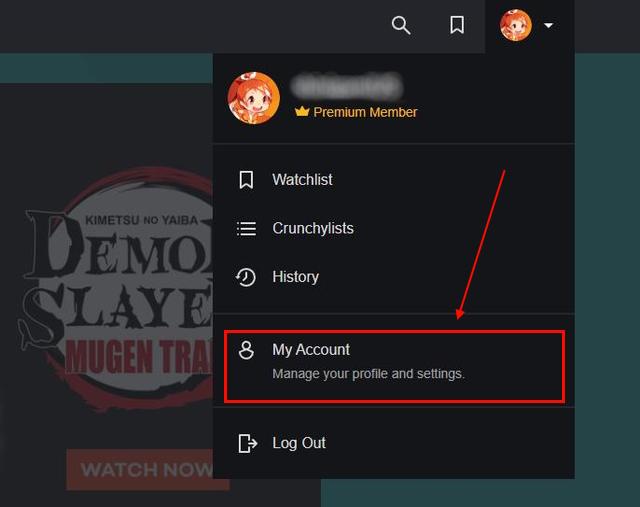
Task: Click the bookmark icon in top bar
Action: coord(457,25)
